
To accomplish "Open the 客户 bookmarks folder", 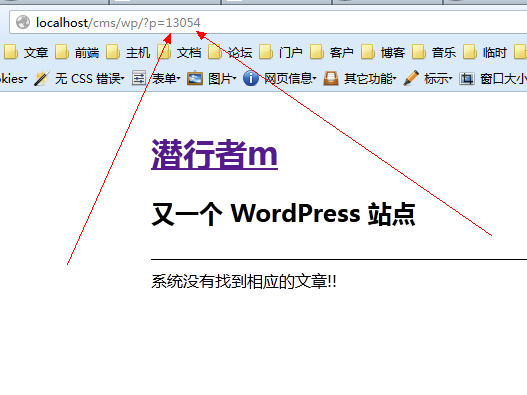I will pos(332,52).
